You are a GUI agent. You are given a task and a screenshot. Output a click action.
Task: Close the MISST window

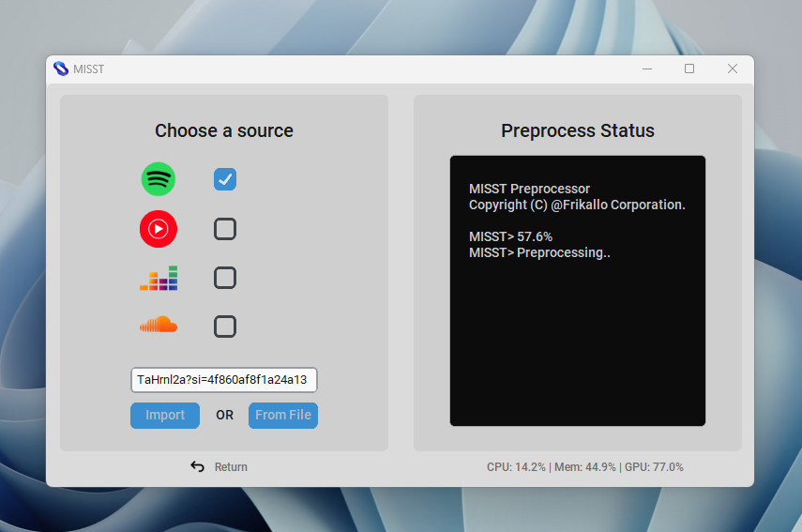tap(733, 68)
